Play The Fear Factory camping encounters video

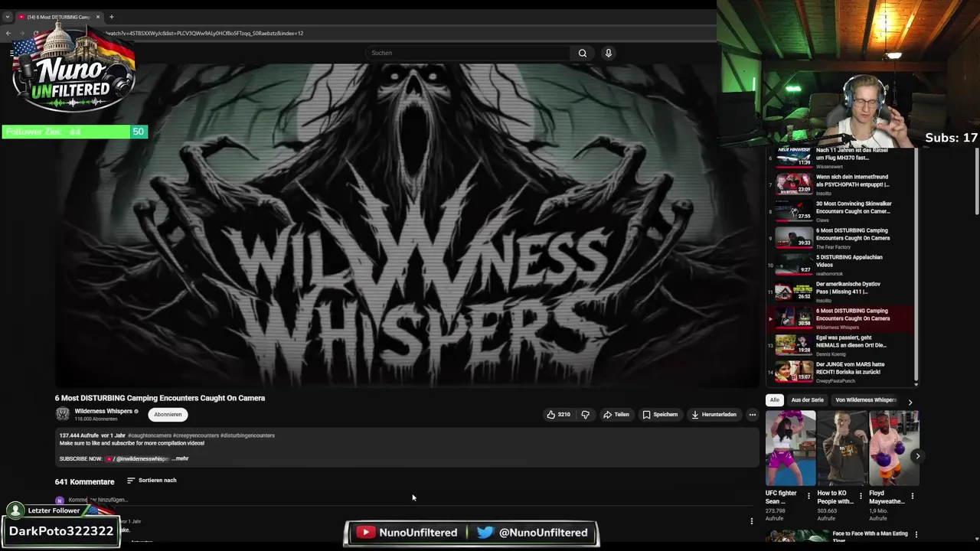(841, 237)
